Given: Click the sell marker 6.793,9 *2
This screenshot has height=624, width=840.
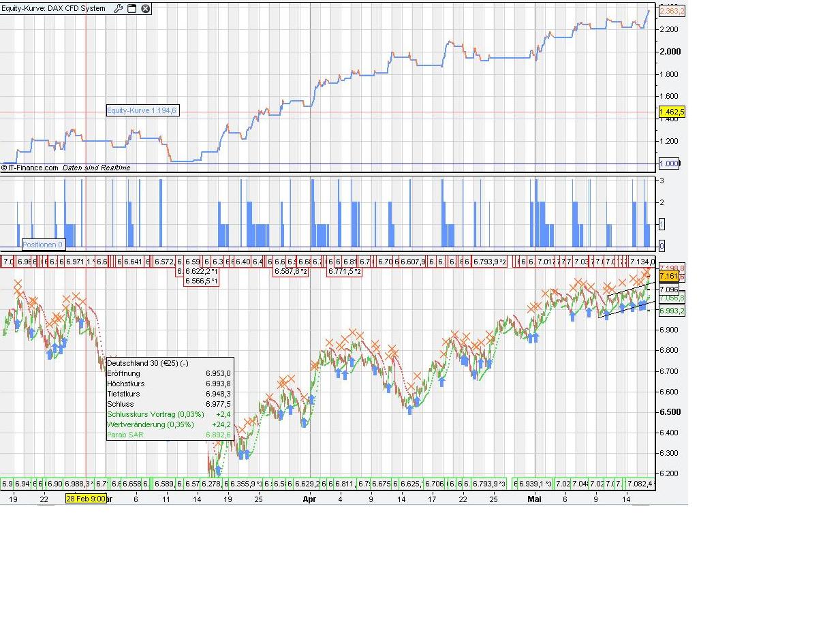Looking at the screenshot, I should 490,262.
